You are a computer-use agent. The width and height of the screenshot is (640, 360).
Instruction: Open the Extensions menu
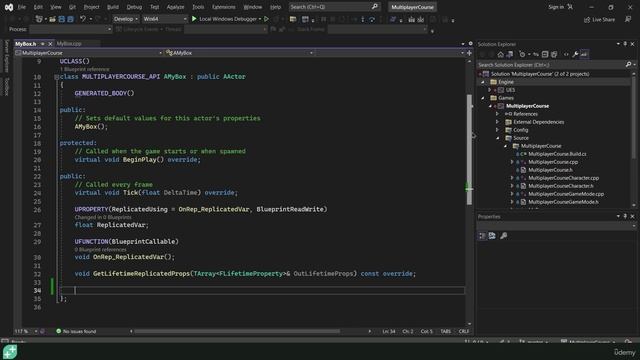223,7
